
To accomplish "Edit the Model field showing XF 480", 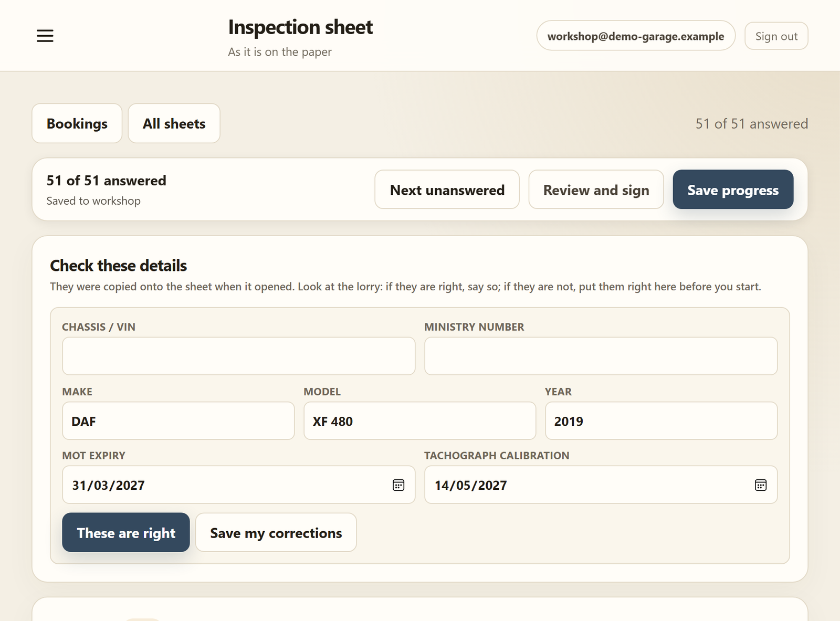I will click(x=420, y=421).
